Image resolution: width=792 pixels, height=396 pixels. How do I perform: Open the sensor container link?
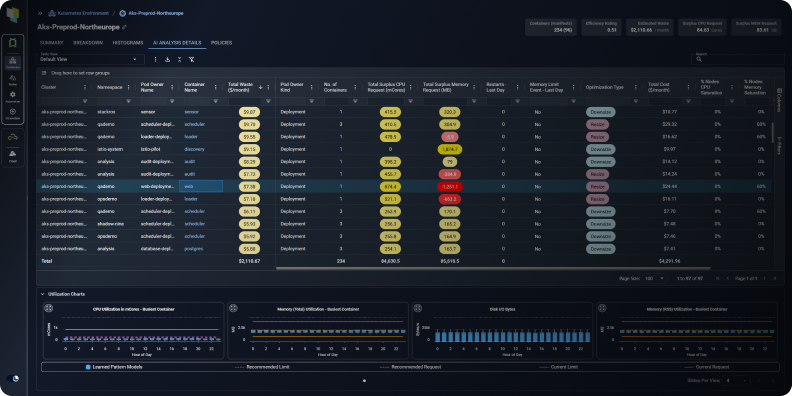click(191, 112)
